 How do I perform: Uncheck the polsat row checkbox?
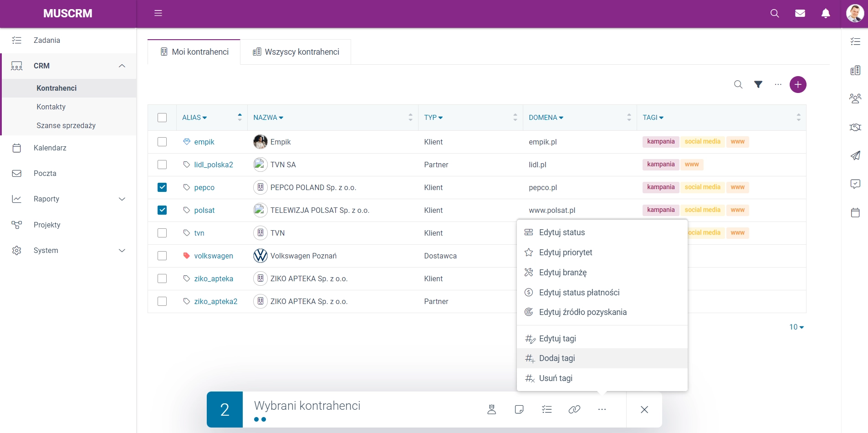click(162, 210)
